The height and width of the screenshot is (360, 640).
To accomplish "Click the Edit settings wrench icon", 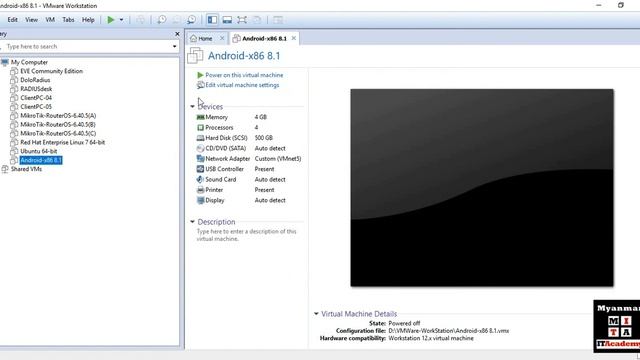I will point(200,85).
